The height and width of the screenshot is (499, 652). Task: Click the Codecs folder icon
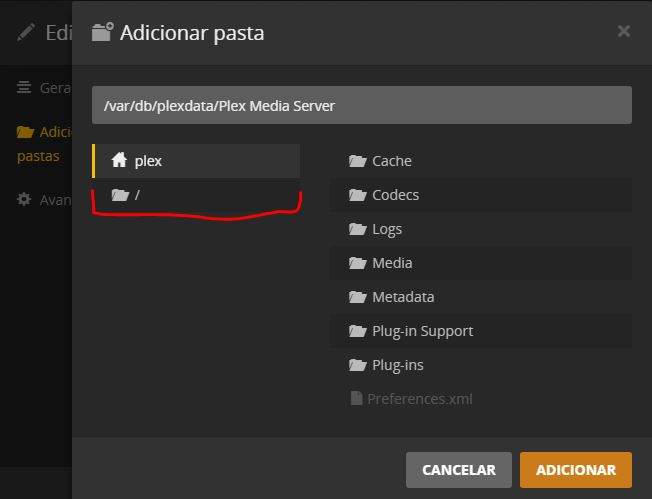click(357, 195)
